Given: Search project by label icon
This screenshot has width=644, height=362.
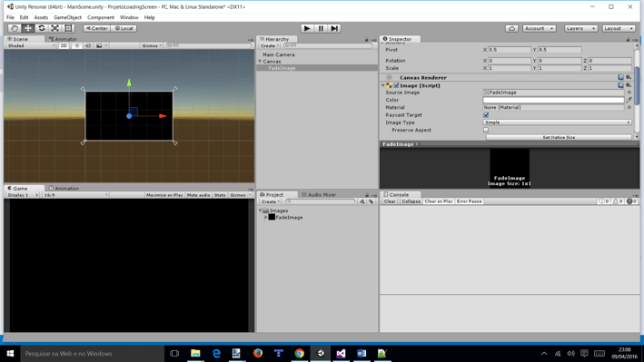Looking at the screenshot, I should (371, 201).
